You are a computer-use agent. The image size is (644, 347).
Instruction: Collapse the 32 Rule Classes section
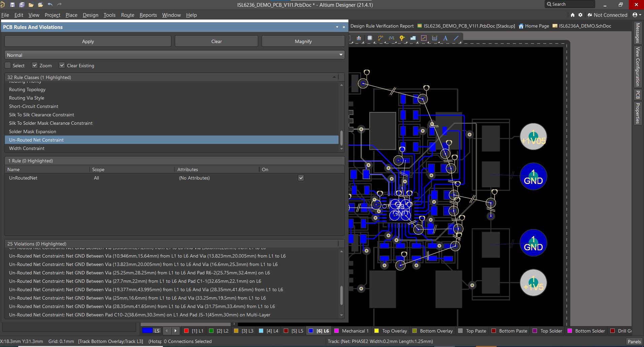[334, 77]
